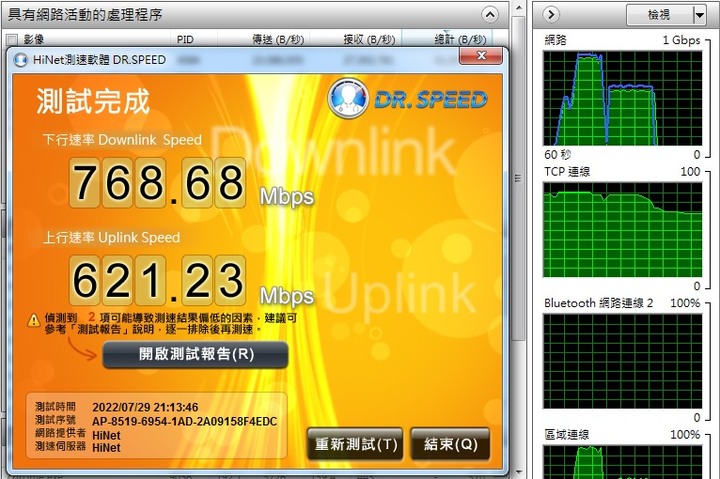This screenshot has width=720, height=479.
Task: Click the pane splitter grip handle
Action: click(518, 178)
